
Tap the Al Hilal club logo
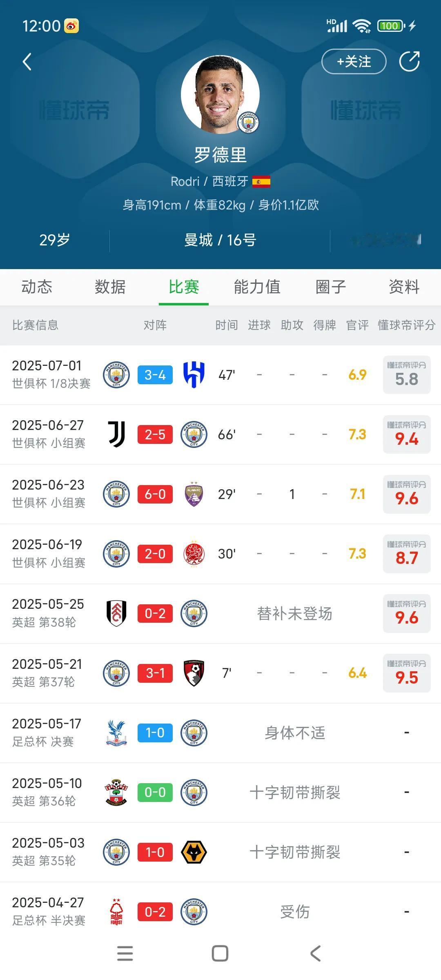coord(194,374)
